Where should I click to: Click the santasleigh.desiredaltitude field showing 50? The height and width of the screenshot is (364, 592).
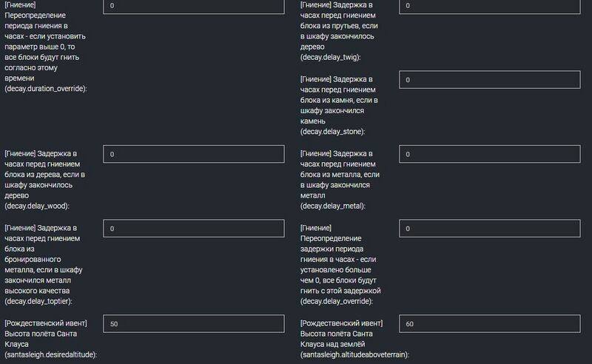[x=194, y=323]
